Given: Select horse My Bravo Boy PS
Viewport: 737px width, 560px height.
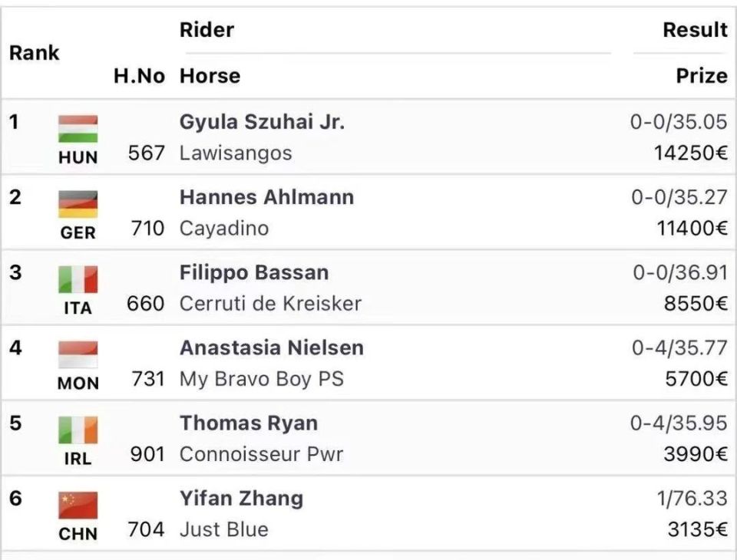Looking at the screenshot, I should 261,379.
